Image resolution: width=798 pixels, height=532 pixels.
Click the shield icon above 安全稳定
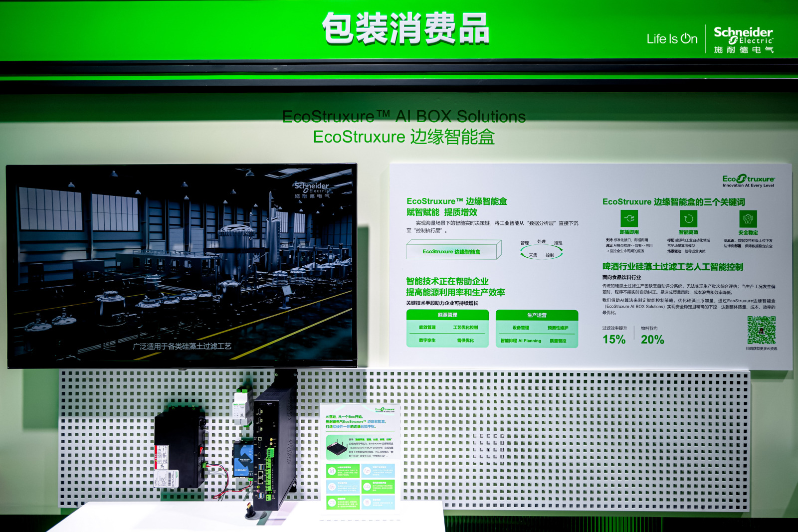tap(748, 219)
